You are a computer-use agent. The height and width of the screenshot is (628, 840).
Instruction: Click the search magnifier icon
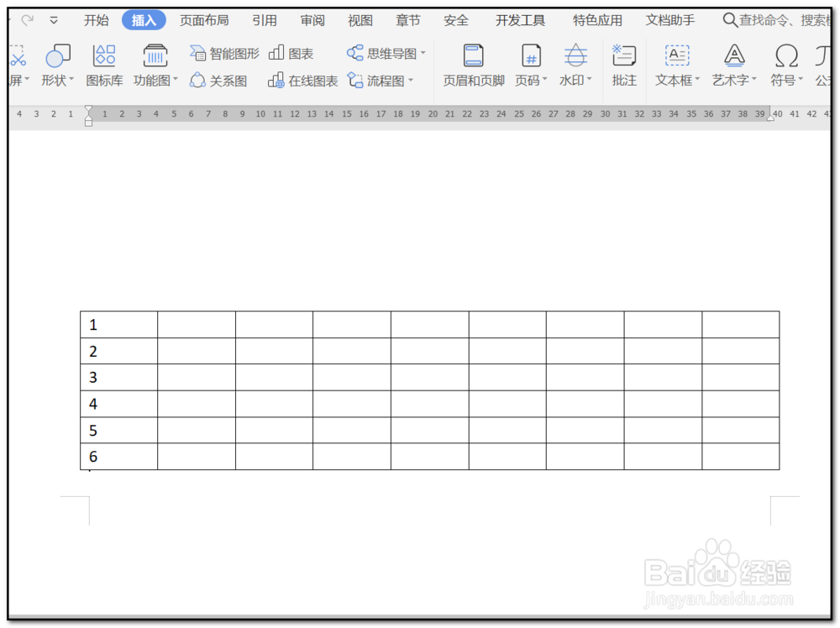730,20
